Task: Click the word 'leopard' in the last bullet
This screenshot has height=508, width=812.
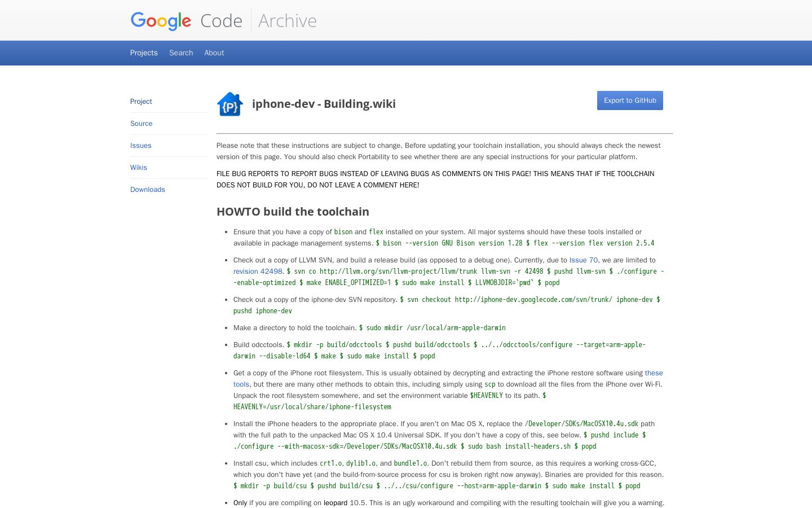Action: [336, 503]
